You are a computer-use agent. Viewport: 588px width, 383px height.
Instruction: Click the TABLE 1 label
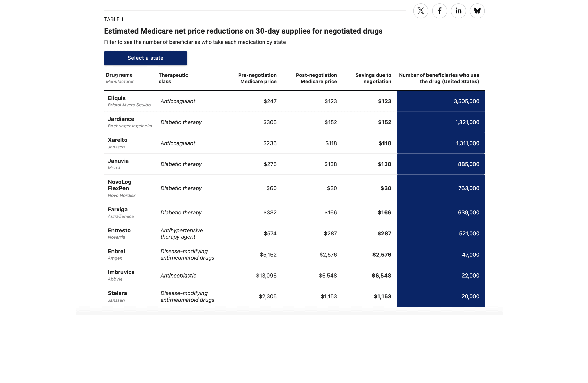(x=114, y=19)
